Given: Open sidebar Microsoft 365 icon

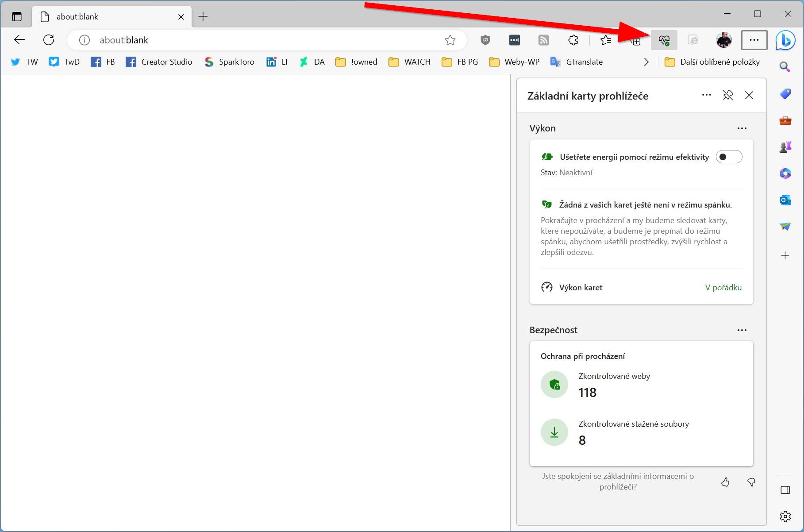Looking at the screenshot, I should (x=785, y=173).
